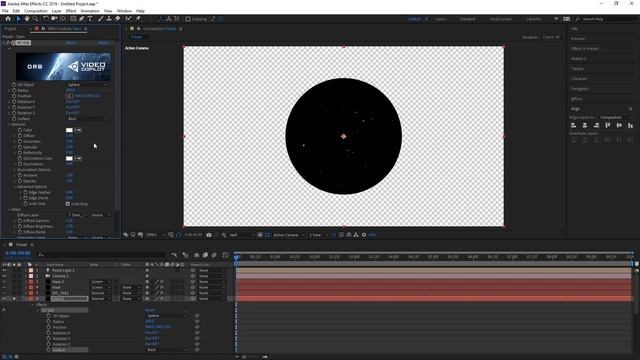Click the ORB Video Copilot banner image

click(x=63, y=66)
